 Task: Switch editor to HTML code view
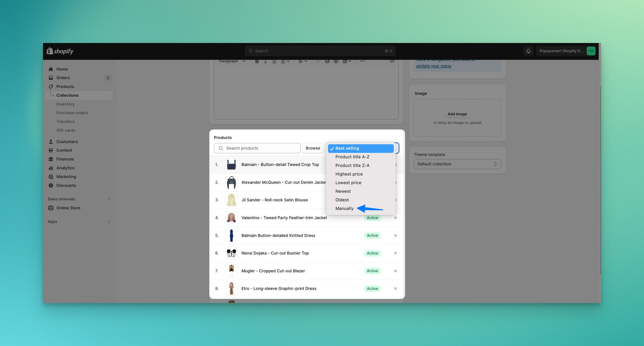[392, 61]
